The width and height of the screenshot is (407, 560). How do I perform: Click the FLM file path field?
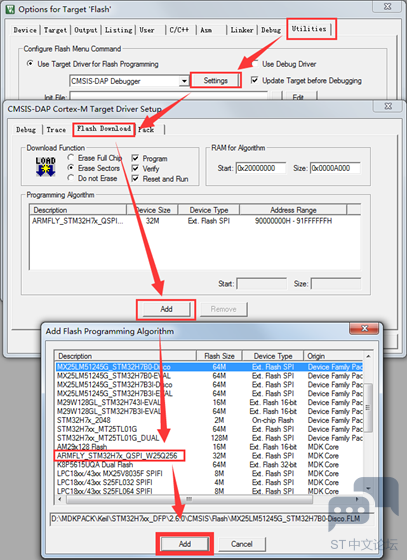pos(212,519)
